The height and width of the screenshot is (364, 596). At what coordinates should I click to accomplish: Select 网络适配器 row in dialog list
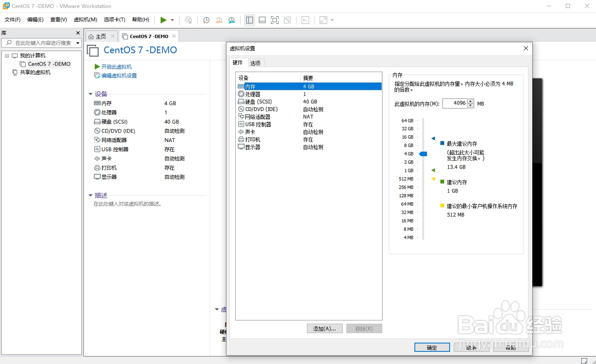click(309, 117)
